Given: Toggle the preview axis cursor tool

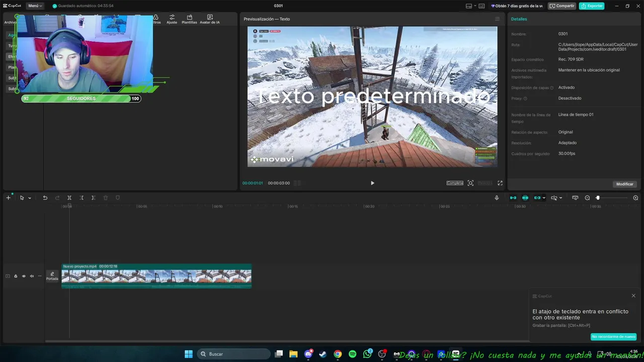Looking at the screenshot, I should point(553,198).
